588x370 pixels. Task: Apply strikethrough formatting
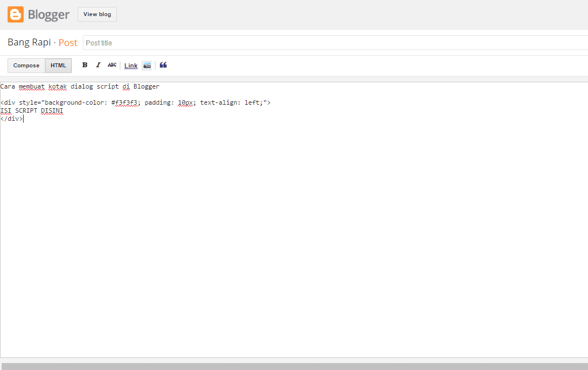(112, 65)
